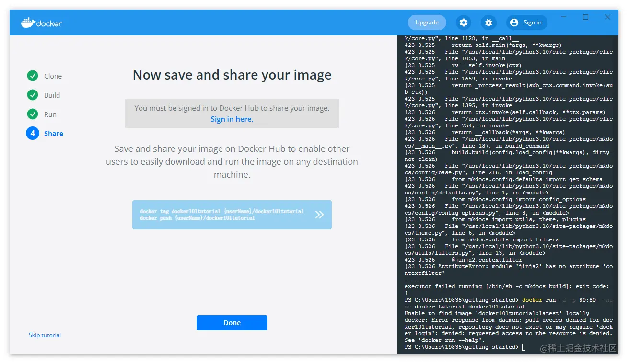Open settings with the gear icon

[x=463, y=23]
